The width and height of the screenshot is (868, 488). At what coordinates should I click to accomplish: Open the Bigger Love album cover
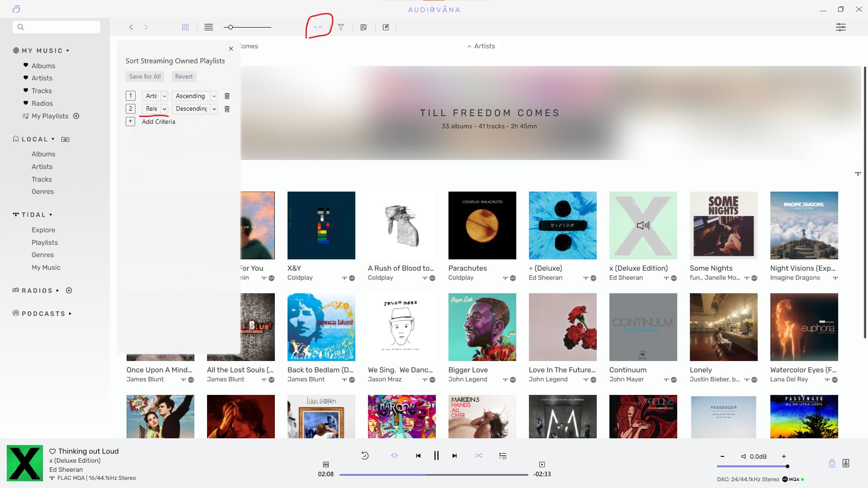[x=482, y=327]
